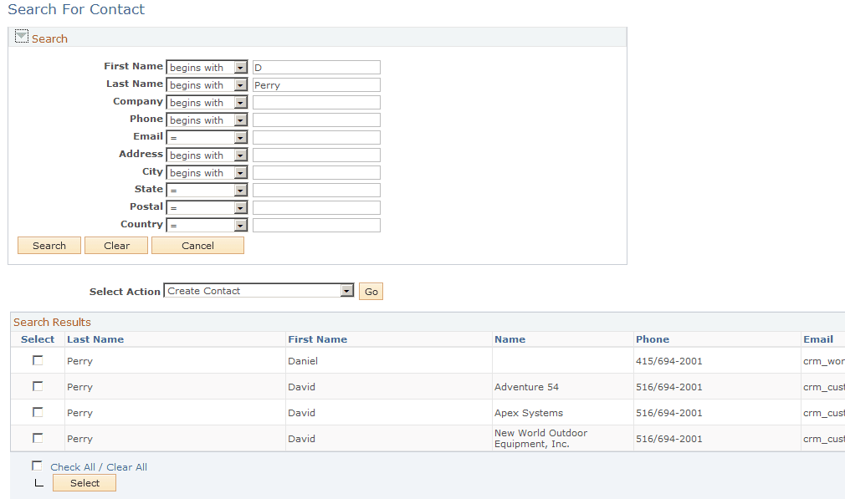Sort results by the Phone column
The height and width of the screenshot is (504, 845).
coord(653,339)
